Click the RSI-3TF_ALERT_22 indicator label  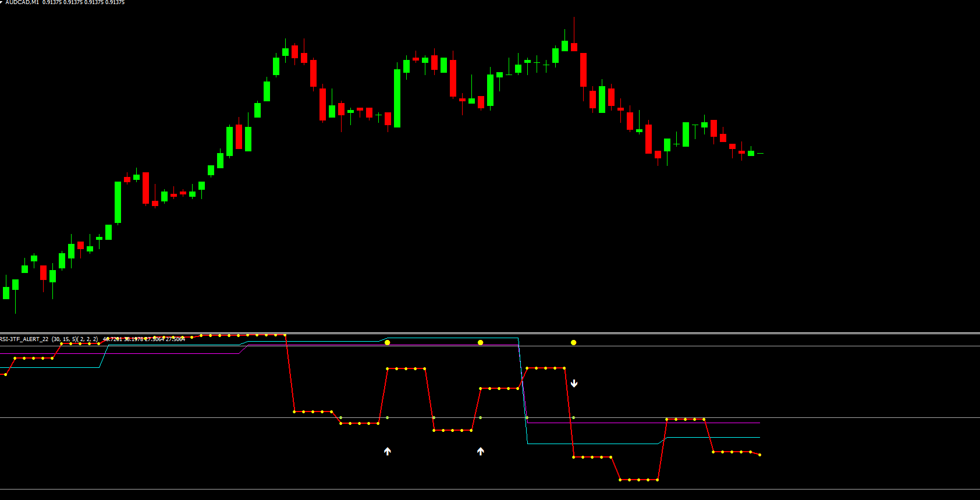tap(24, 339)
